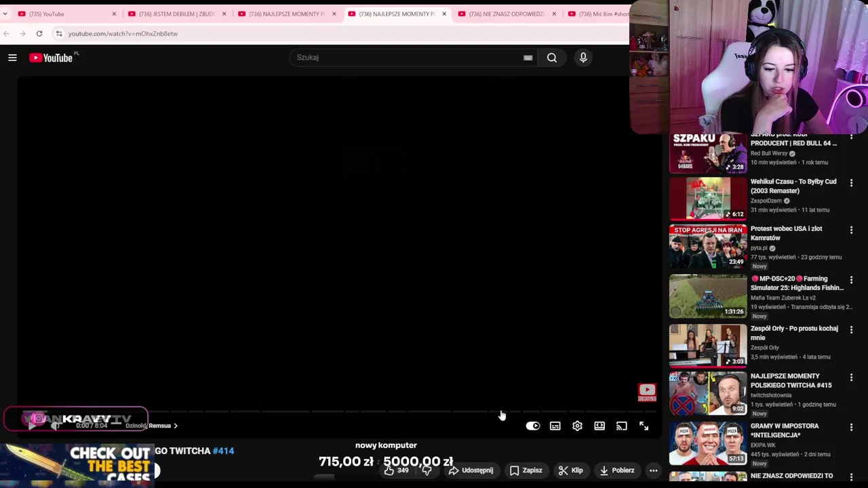This screenshot has height=488, width=868.
Task: Seek on the video progress bar
Action: click(x=339, y=411)
